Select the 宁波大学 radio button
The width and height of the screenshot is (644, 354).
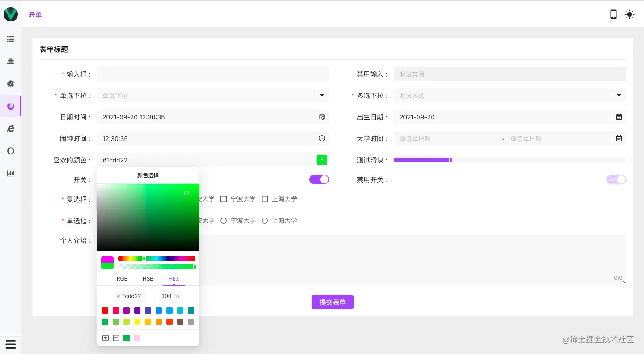(x=224, y=221)
